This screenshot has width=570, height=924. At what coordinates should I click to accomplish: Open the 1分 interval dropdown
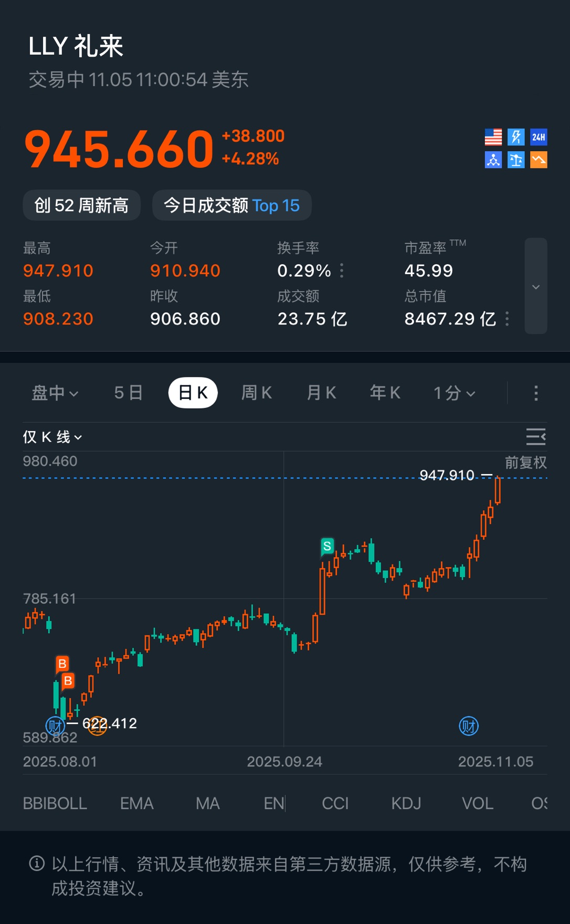tap(454, 393)
